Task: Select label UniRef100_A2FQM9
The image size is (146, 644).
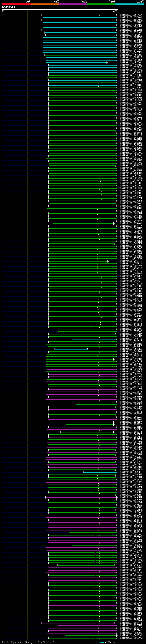Action: (131, 625)
